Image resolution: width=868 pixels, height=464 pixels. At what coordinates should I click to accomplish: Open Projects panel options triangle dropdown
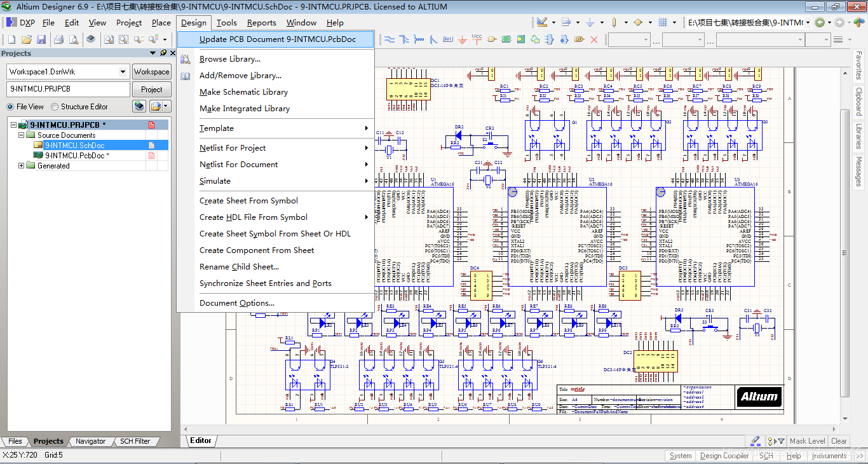[x=153, y=53]
